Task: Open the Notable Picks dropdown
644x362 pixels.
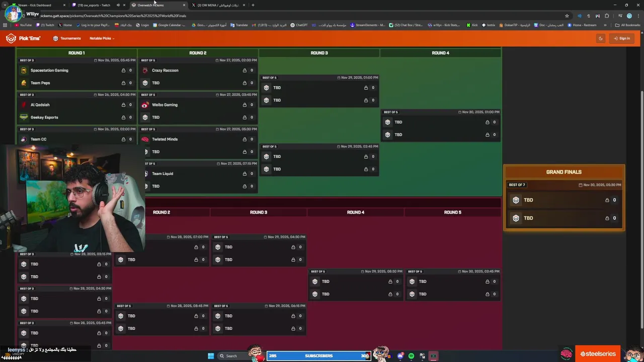Action: pos(102,38)
